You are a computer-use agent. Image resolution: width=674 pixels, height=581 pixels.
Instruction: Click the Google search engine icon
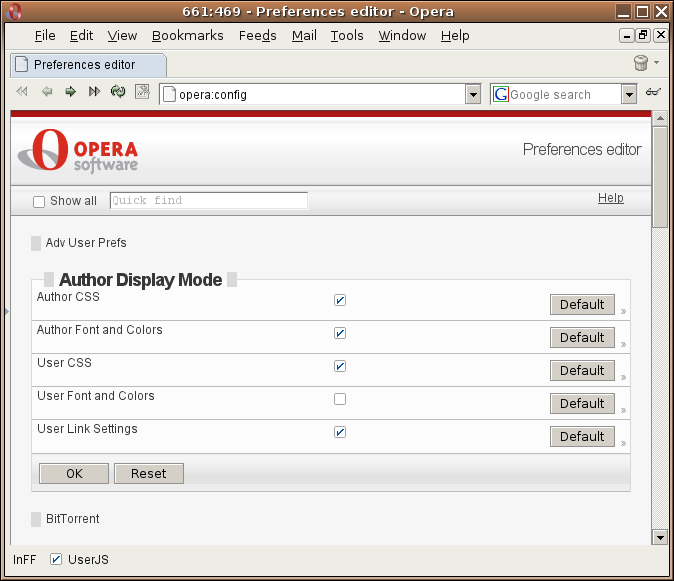[501, 94]
